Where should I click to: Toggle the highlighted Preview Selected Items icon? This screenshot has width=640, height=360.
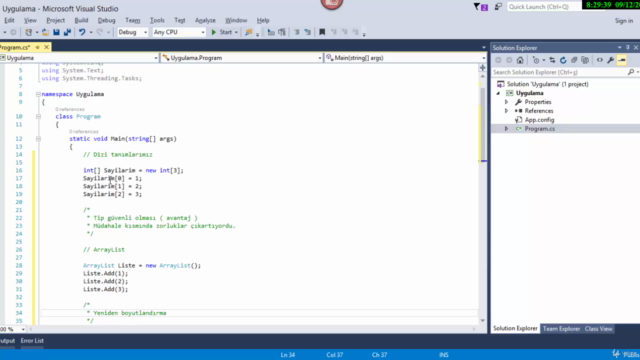[622, 60]
